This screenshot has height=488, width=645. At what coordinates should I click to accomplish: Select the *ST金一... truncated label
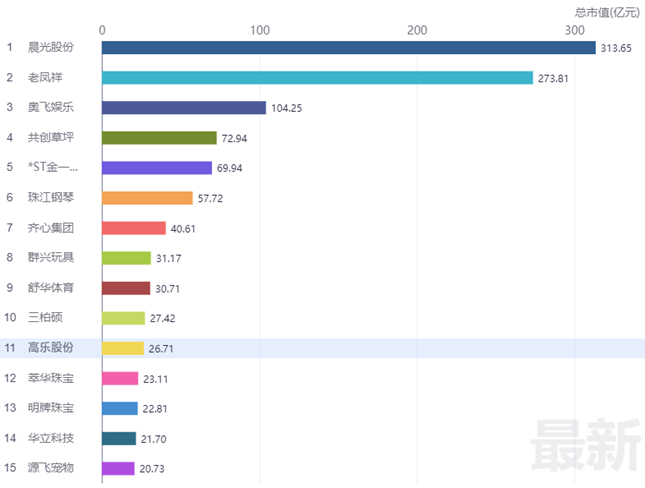(53, 167)
